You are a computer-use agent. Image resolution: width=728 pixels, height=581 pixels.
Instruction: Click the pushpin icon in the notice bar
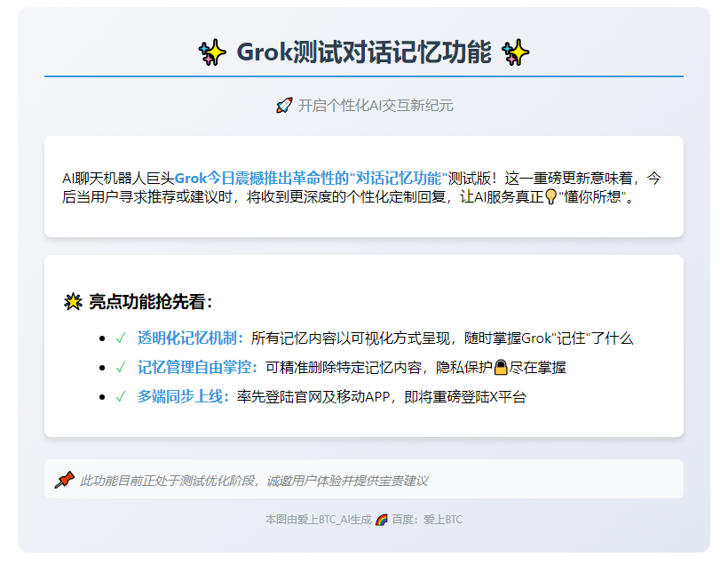tap(64, 480)
